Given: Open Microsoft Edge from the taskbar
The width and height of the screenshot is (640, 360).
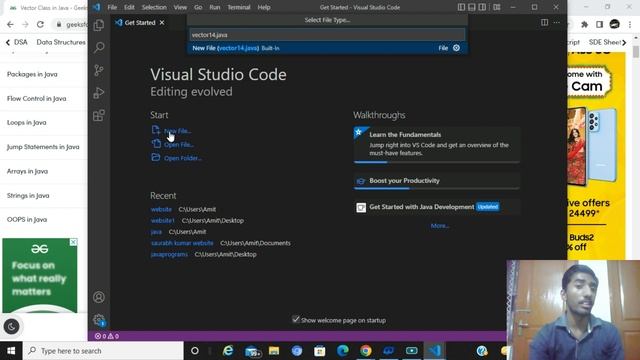Looking at the screenshot, I should tap(343, 351).
